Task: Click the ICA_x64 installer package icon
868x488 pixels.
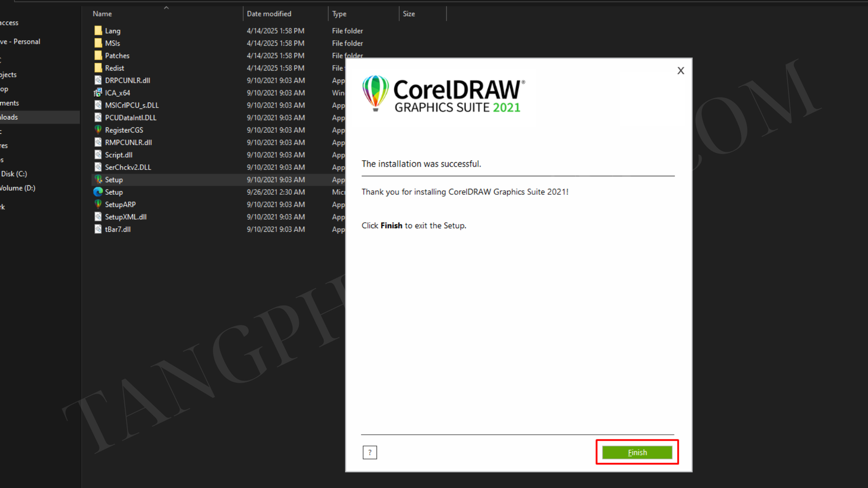Action: 98,93
